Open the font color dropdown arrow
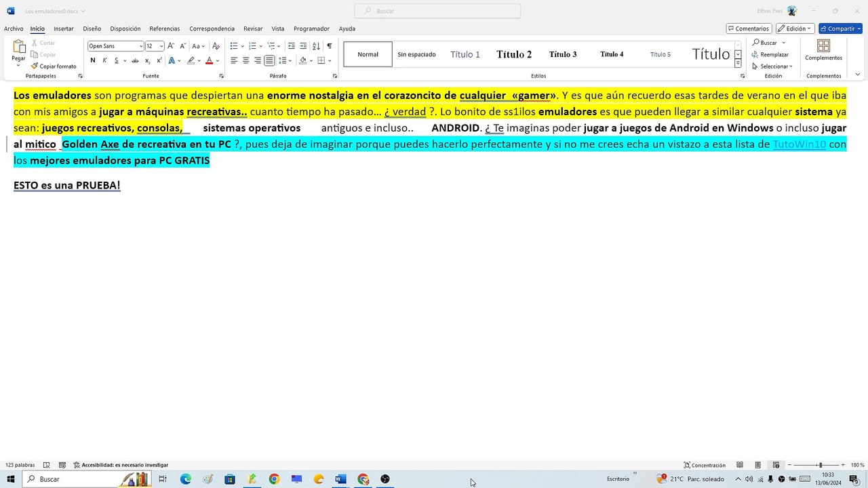Image resolution: width=868 pixels, height=488 pixels. click(217, 60)
